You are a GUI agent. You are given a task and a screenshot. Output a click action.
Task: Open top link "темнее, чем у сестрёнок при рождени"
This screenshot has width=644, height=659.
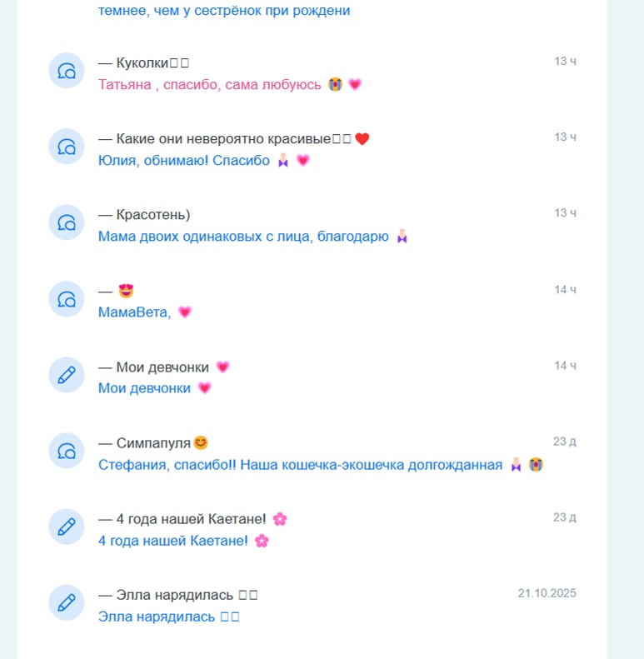(224, 11)
